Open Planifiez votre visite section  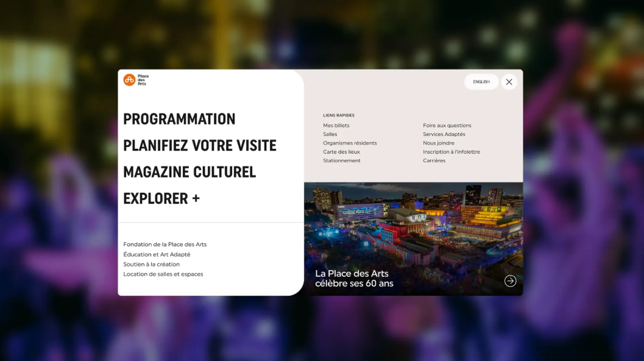click(x=199, y=146)
